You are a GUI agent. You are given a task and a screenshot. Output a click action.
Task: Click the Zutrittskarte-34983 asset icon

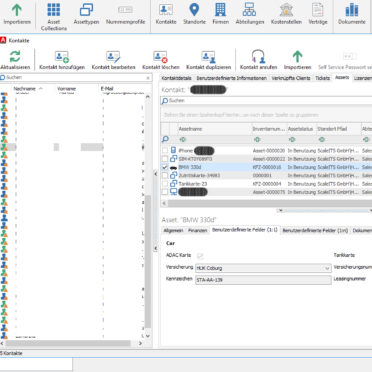tap(173, 175)
